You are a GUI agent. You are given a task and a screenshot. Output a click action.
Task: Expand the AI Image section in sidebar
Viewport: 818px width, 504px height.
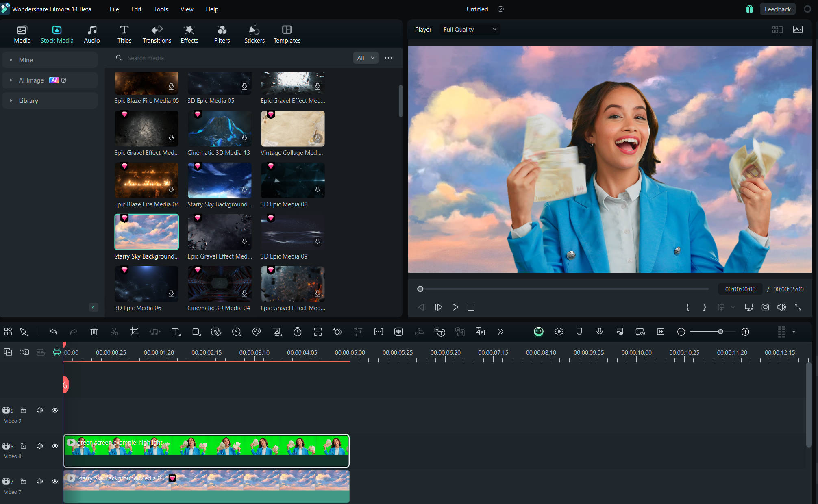click(11, 80)
